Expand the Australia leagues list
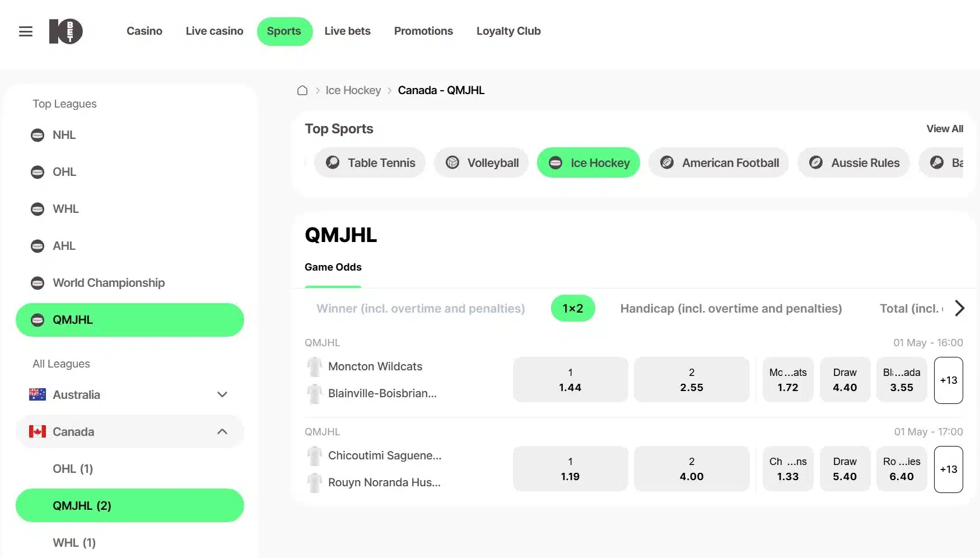980x558 pixels. 222,394
